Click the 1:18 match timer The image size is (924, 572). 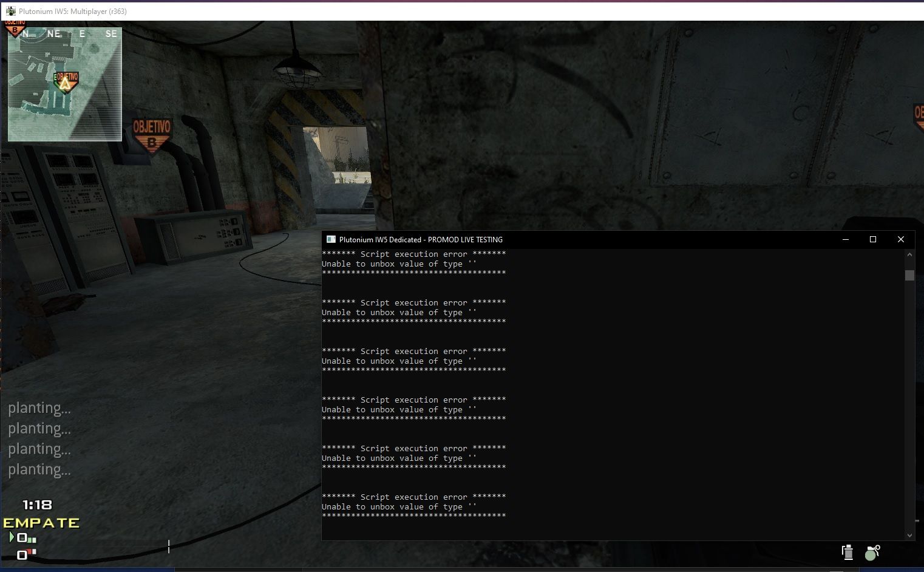click(x=37, y=505)
